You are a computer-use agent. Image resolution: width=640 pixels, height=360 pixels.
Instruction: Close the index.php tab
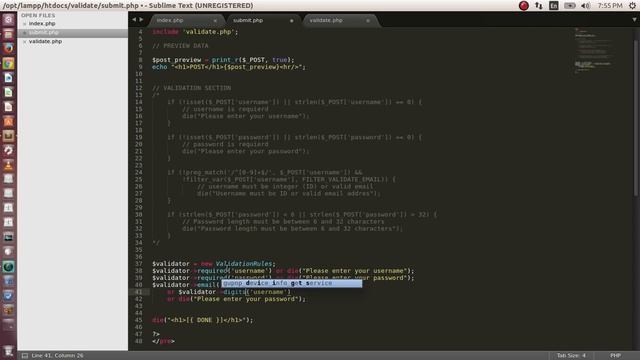[x=215, y=20]
